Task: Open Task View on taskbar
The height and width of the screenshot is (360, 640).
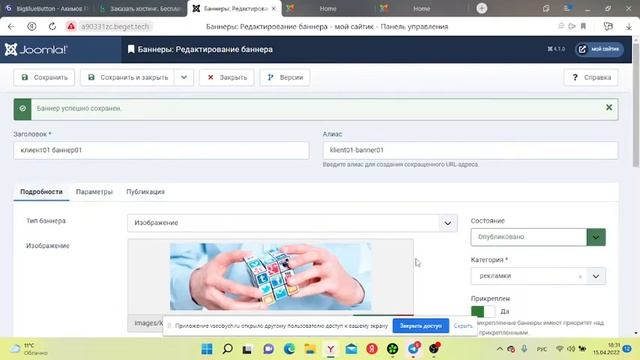Action: (247, 349)
